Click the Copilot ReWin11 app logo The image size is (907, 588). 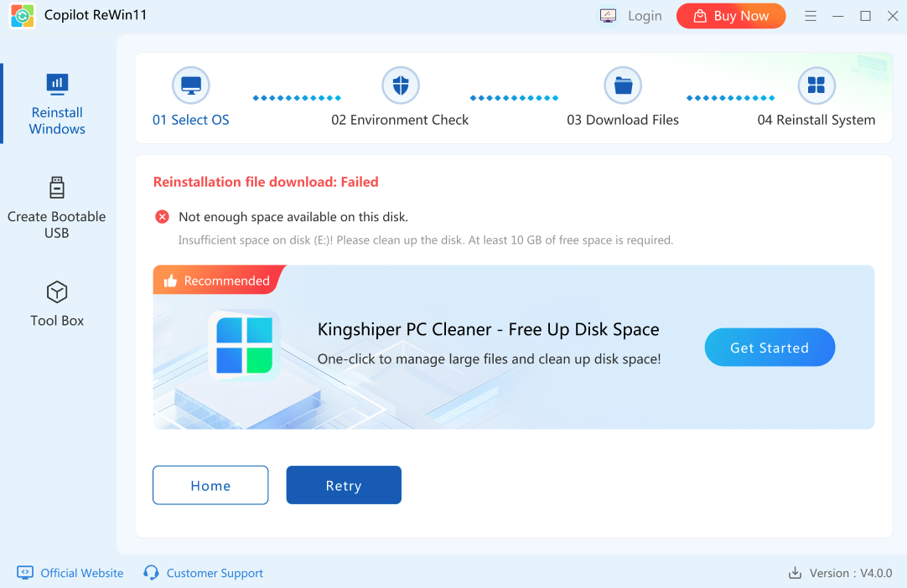(23, 16)
